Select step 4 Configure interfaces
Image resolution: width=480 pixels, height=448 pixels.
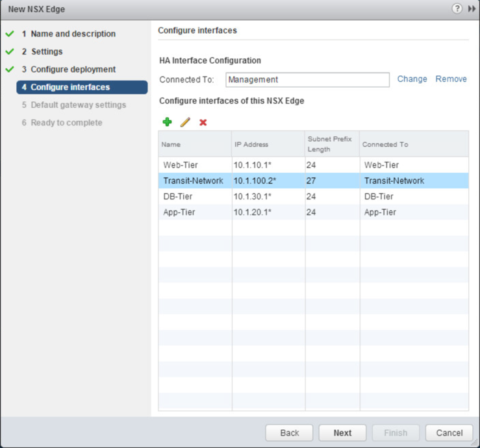pos(70,87)
